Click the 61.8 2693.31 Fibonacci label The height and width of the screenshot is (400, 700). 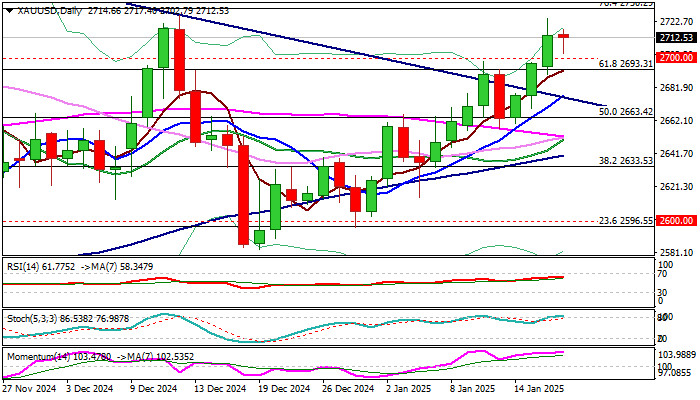coord(625,64)
